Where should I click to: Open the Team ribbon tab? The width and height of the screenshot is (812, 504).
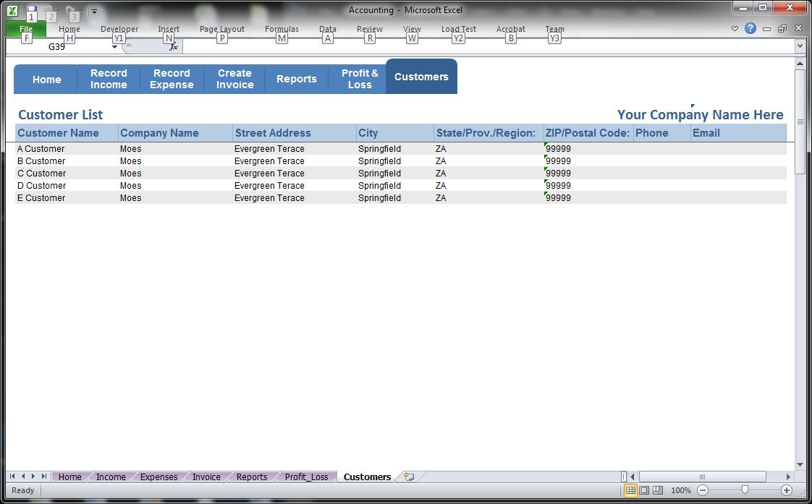(x=554, y=29)
